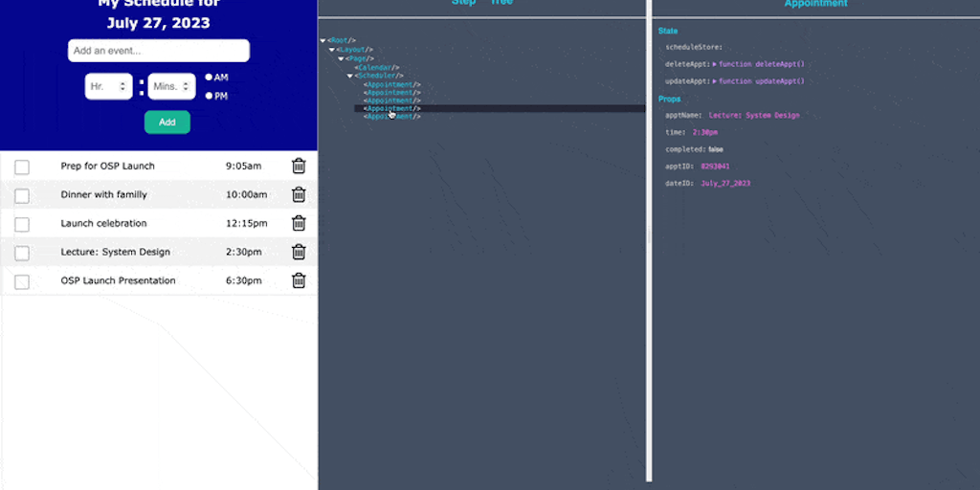Click trash icon next to Lecture: System Design

tap(299, 252)
